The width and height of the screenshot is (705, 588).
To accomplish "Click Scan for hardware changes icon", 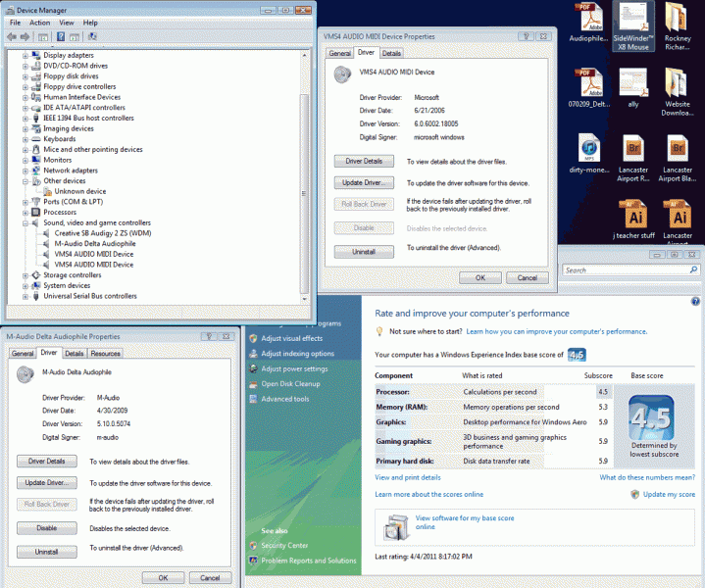I will (x=92, y=36).
